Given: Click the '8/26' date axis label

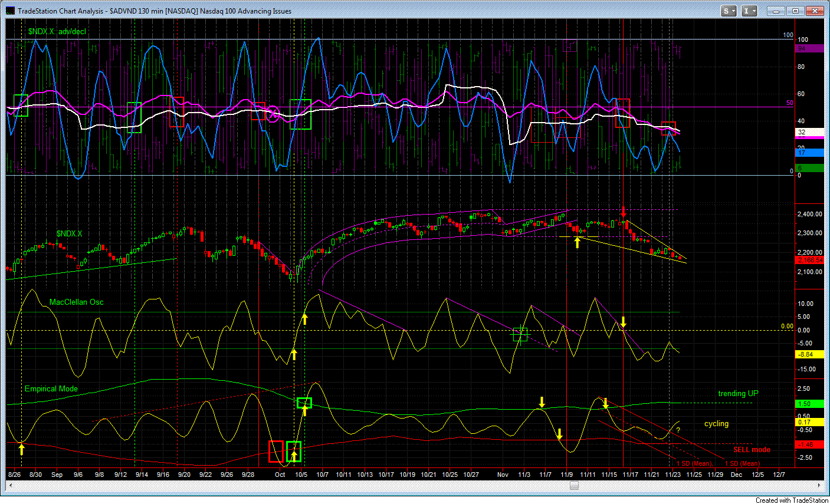Looking at the screenshot, I should pyautogui.click(x=15, y=474).
